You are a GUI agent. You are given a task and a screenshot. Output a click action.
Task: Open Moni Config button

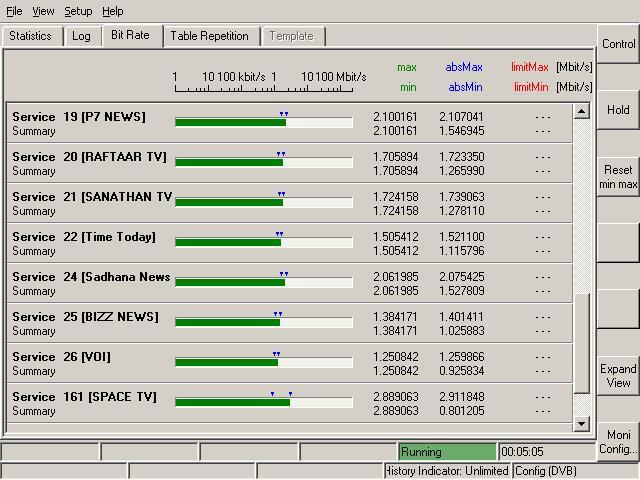618,442
